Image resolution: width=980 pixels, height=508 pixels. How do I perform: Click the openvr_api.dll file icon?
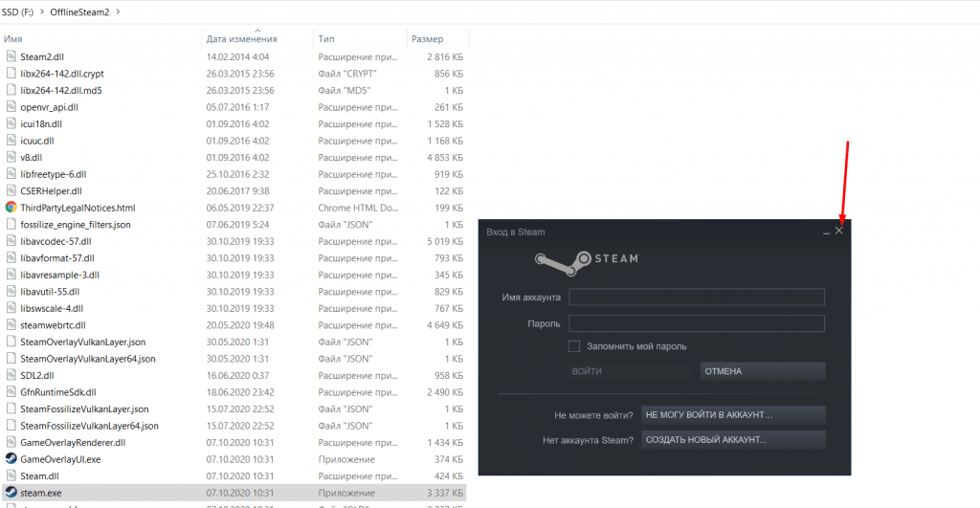click(11, 107)
